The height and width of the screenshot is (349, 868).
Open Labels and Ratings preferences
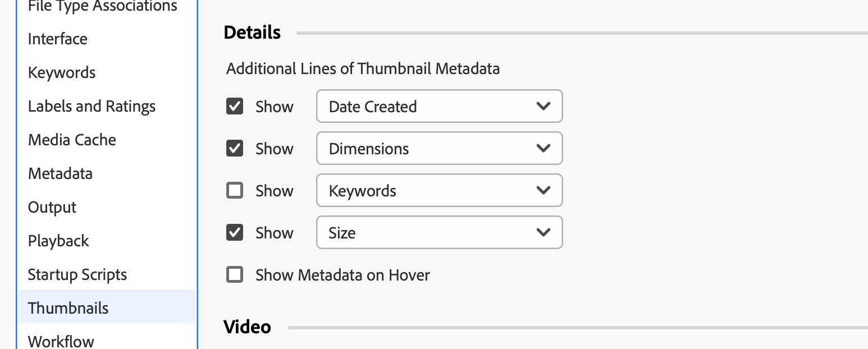pos(92,105)
